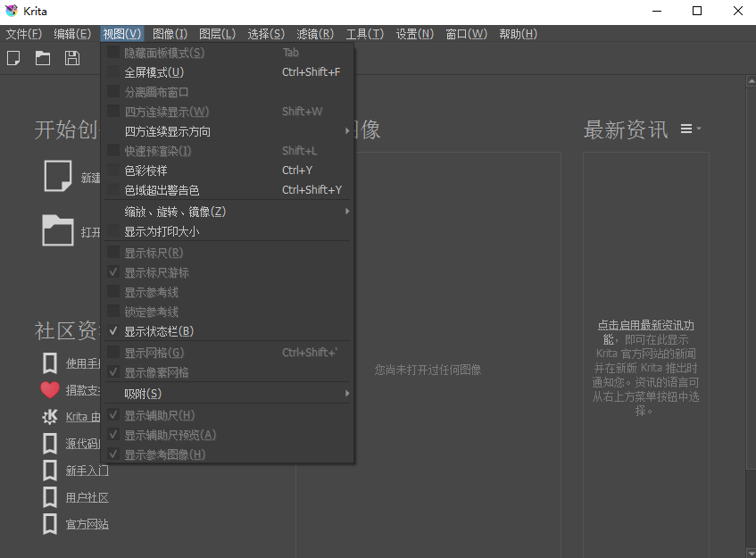Expand the 四方连续显示方向 submenu
This screenshot has height=558, width=756.
[x=227, y=131]
